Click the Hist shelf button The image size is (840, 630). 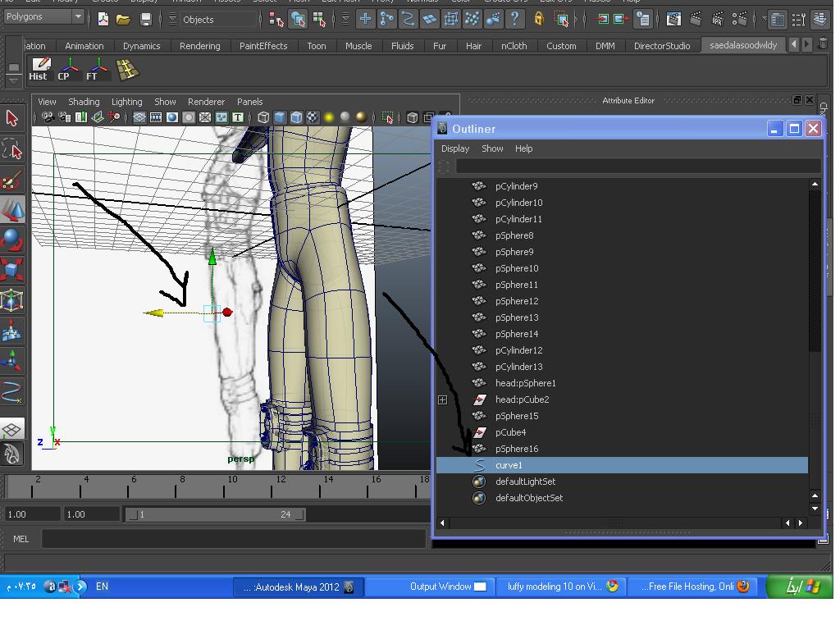[x=38, y=70]
